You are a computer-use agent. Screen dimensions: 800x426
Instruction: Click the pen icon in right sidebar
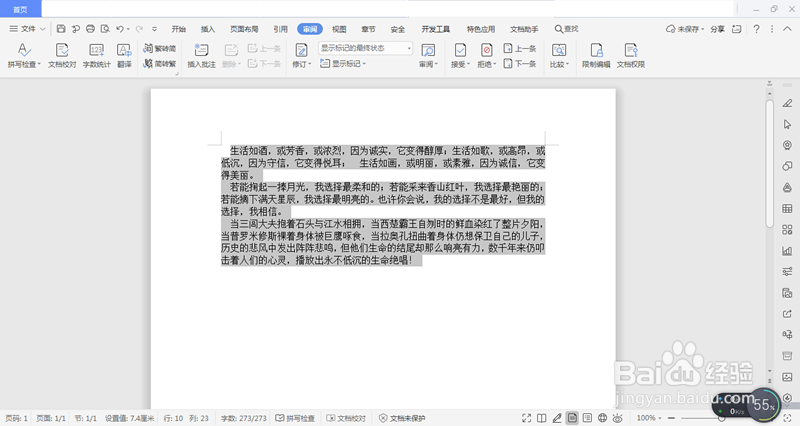(x=787, y=103)
